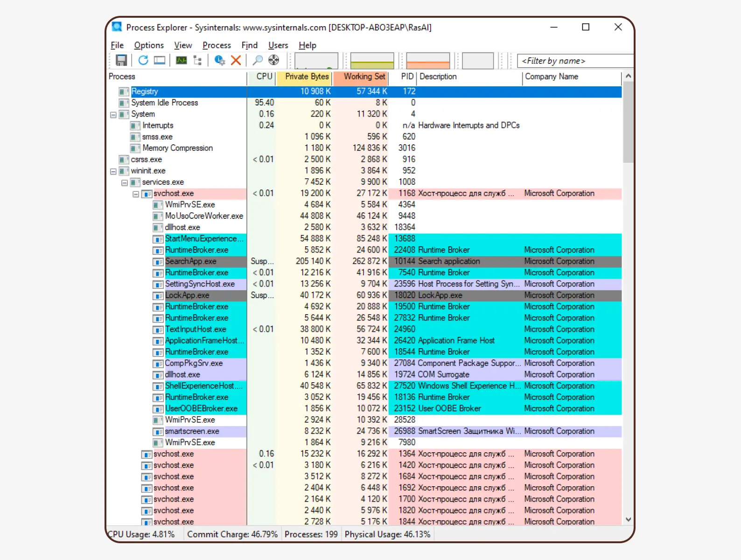Collapse the services.exe tree node

(x=125, y=182)
